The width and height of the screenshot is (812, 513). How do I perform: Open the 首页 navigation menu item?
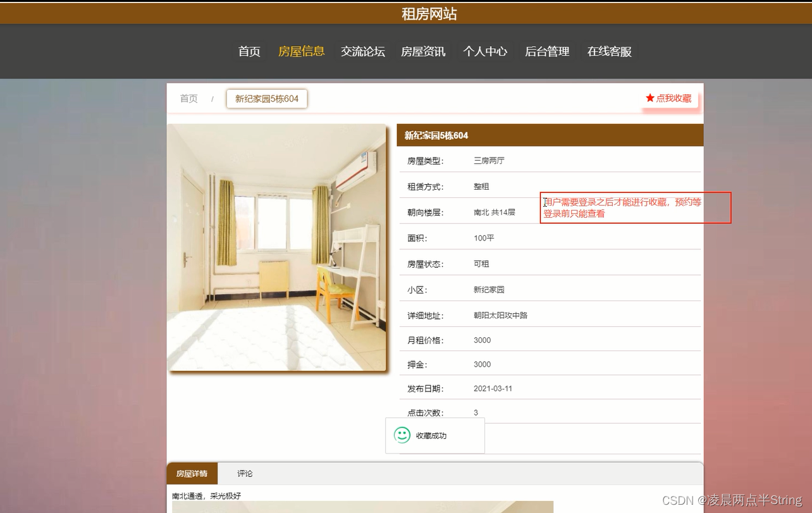[x=249, y=52]
